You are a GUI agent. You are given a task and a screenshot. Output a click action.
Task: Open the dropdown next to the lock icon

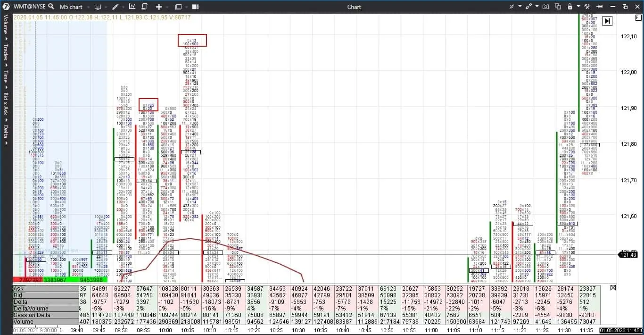click(x=578, y=7)
